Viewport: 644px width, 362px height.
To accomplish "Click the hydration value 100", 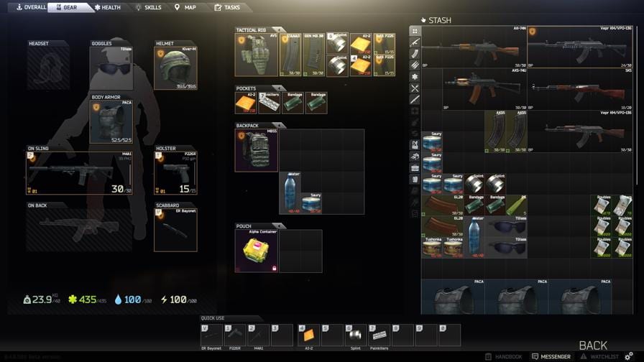I will (x=132, y=300).
